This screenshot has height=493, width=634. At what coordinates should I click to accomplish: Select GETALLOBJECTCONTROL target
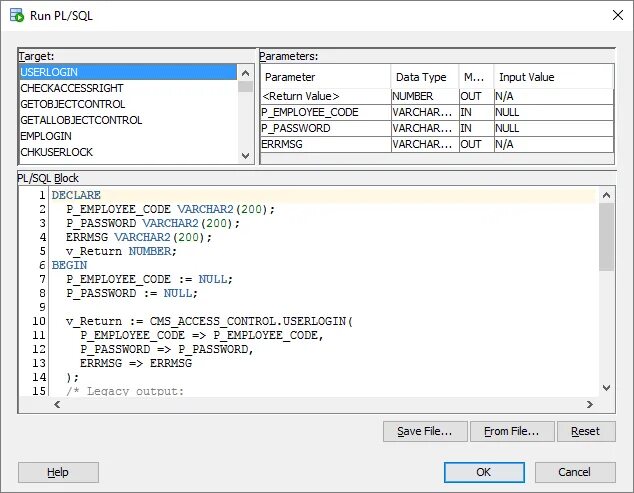[x=128, y=120]
